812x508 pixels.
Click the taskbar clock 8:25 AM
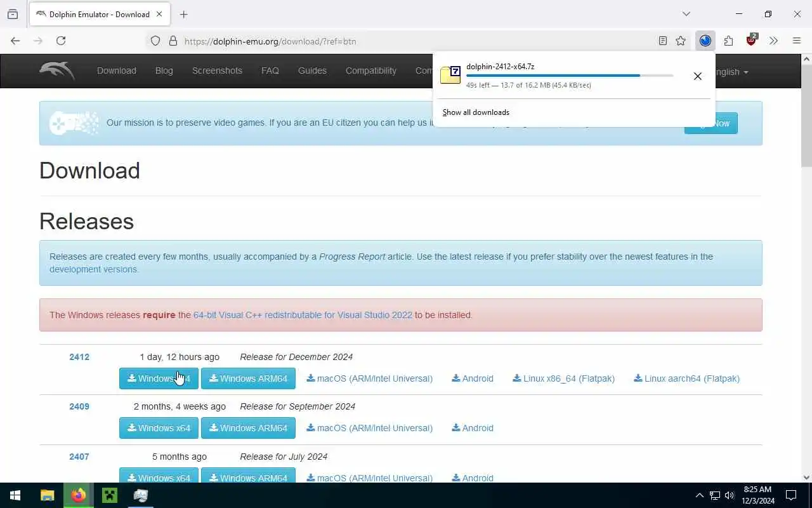point(758,495)
